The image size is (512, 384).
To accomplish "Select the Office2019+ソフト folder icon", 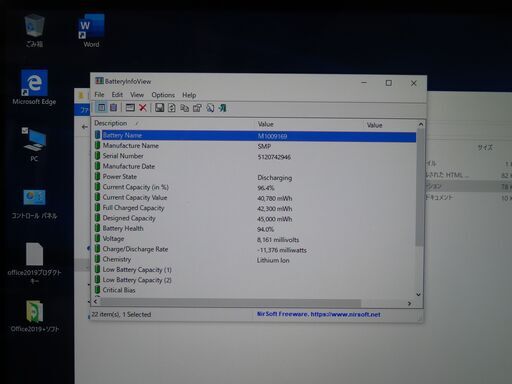I will click(35, 316).
